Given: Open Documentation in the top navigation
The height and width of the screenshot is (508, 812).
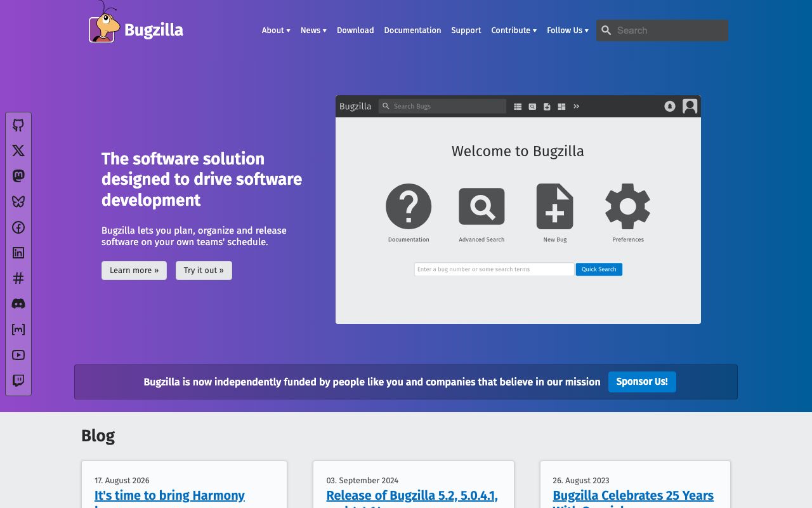Looking at the screenshot, I should click(x=412, y=30).
